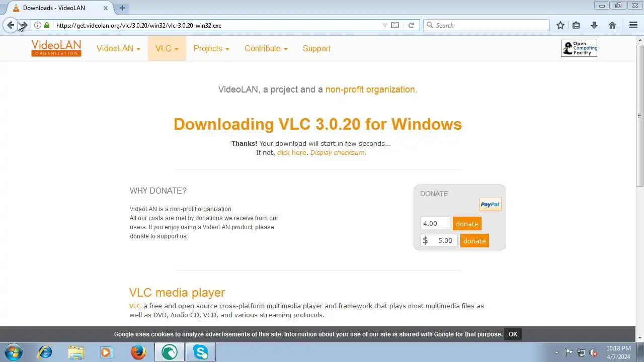Follow the non-profit organization link
The width and height of the screenshot is (644, 362).
point(370,89)
